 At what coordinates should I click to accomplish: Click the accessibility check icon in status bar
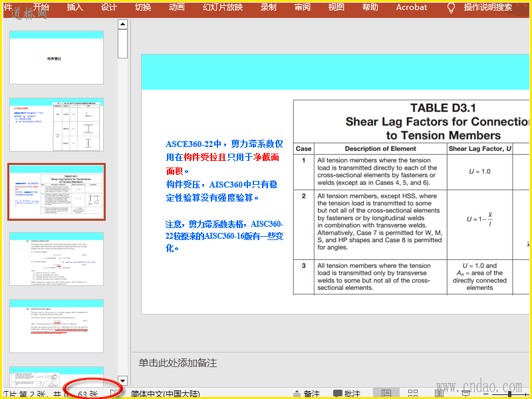pyautogui.click(x=115, y=394)
